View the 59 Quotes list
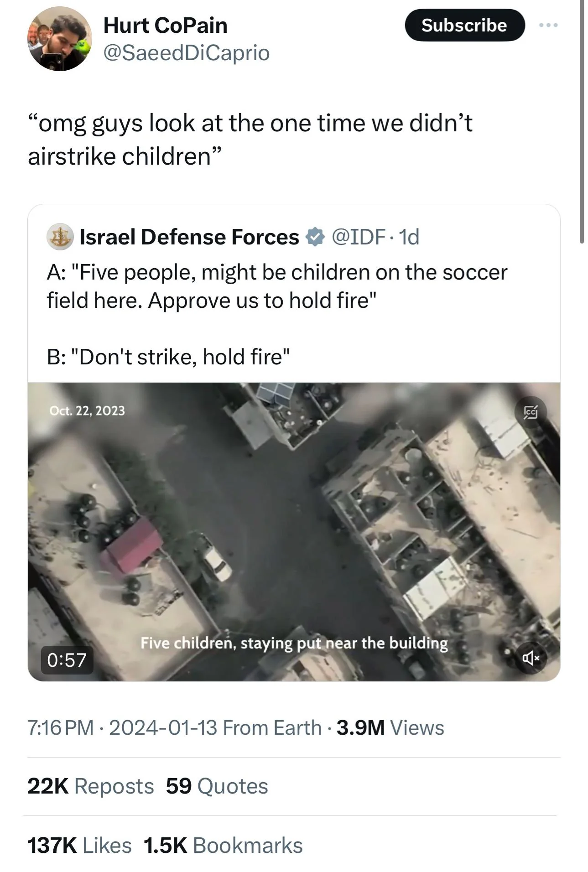 pos(217,786)
